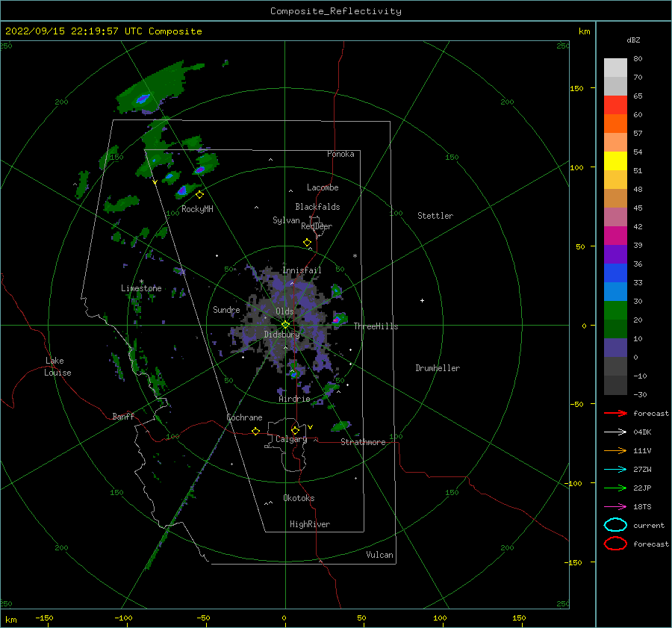The height and width of the screenshot is (628, 672).
Task: Click the magenta 18TS arrow icon
Action: 615,507
